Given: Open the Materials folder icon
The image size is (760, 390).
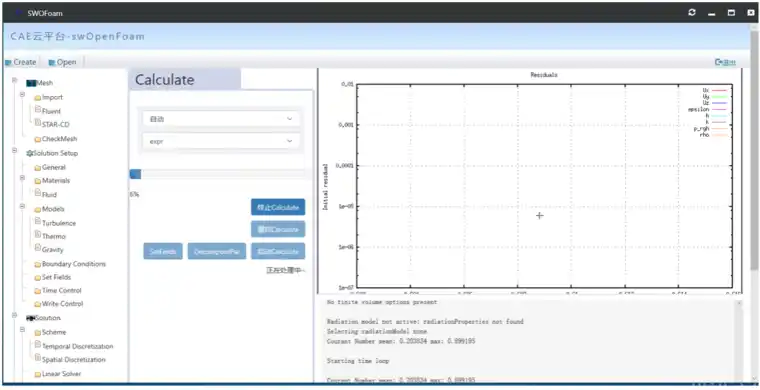Looking at the screenshot, I should [x=37, y=181].
